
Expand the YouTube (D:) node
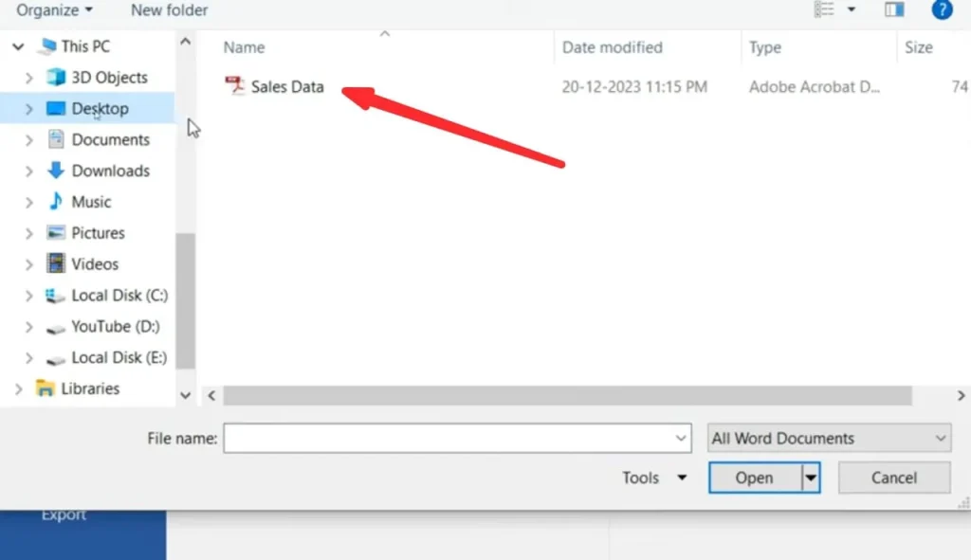click(x=28, y=327)
